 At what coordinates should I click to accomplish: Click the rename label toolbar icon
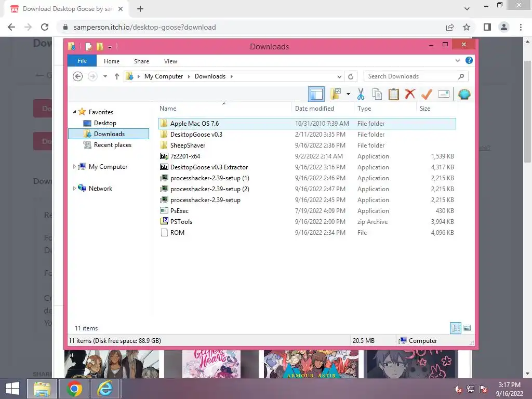(x=444, y=95)
